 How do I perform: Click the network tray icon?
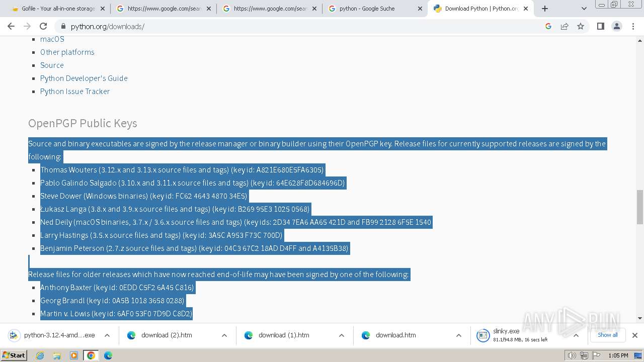pos(584,355)
